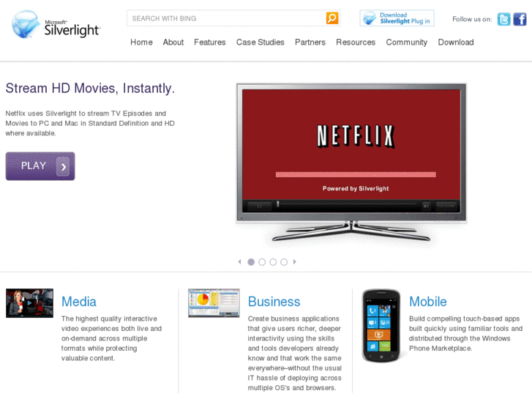This screenshot has height=399, width=532.
Task: Pause the Netflix video player
Action: click(260, 206)
